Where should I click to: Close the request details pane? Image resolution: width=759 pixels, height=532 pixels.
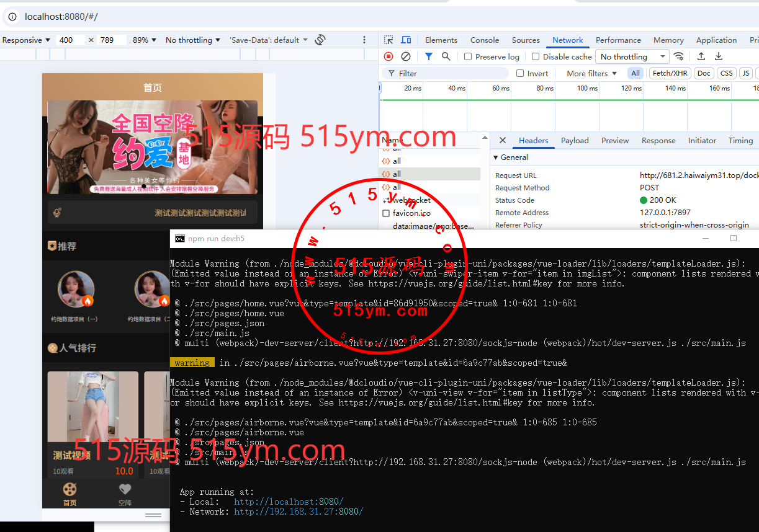pos(503,141)
